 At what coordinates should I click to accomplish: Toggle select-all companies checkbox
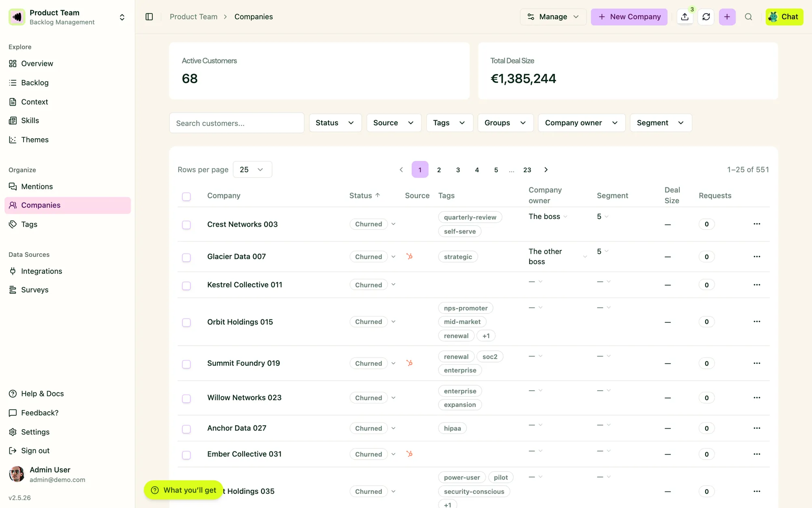pyautogui.click(x=186, y=197)
